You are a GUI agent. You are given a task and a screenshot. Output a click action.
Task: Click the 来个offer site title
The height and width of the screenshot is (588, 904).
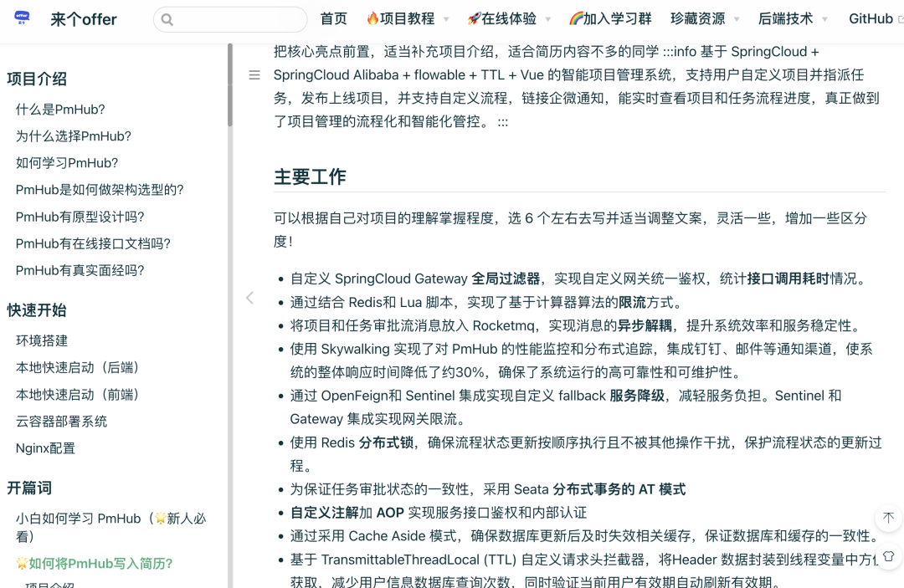click(84, 19)
